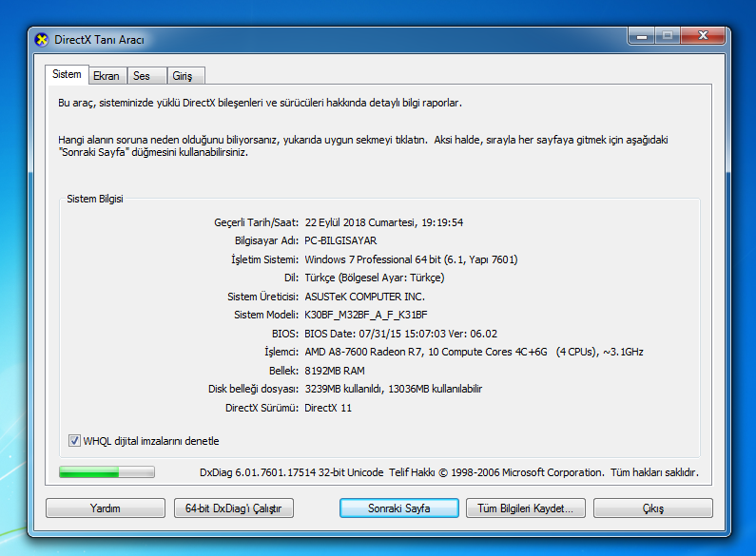The image size is (756, 556).
Task: Click the 'Dil:' label
Action: 291,278
